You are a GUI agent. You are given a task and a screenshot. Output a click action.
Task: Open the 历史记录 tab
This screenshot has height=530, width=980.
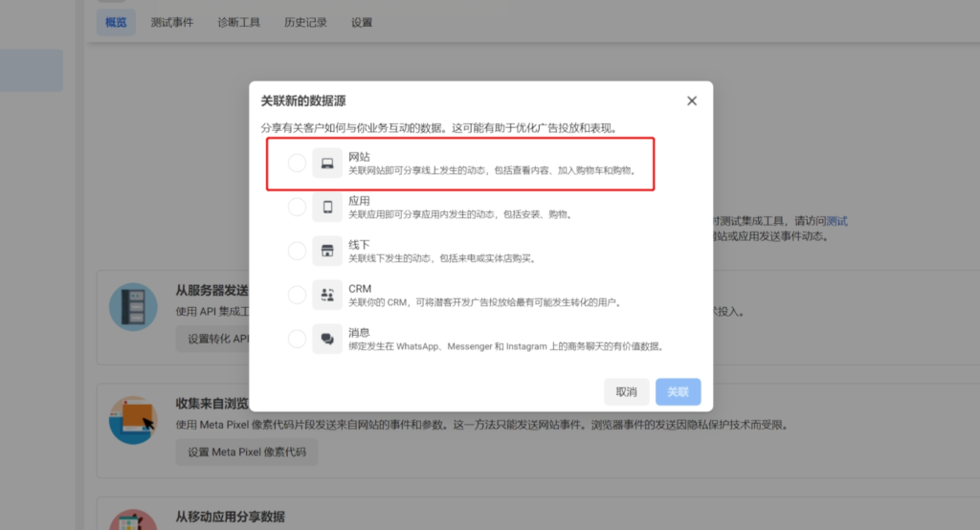pyautogui.click(x=305, y=23)
